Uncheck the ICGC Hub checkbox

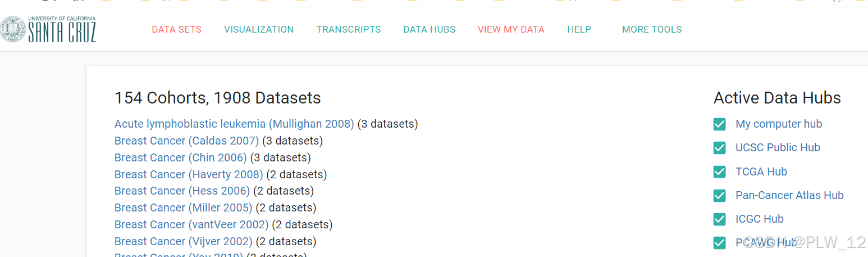click(719, 219)
